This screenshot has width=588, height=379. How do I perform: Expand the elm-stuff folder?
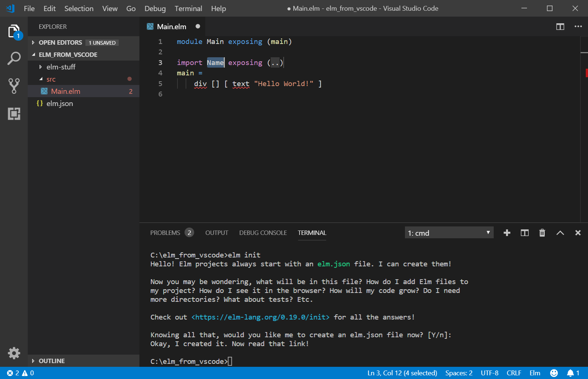click(x=61, y=67)
